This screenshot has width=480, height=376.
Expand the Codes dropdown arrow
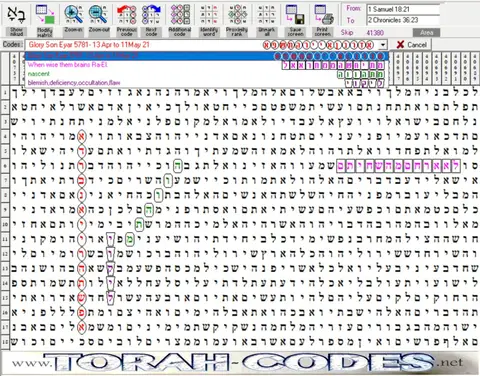point(383,45)
